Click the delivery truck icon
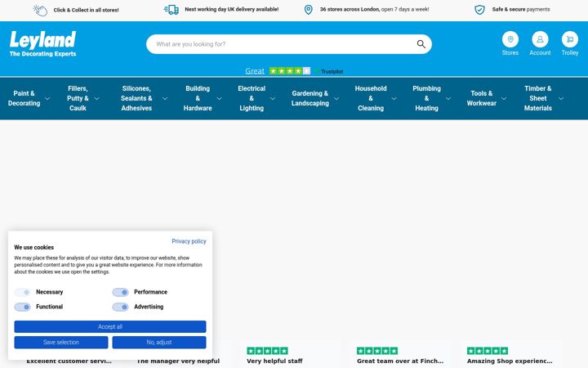This screenshot has width=588, height=368. click(171, 10)
